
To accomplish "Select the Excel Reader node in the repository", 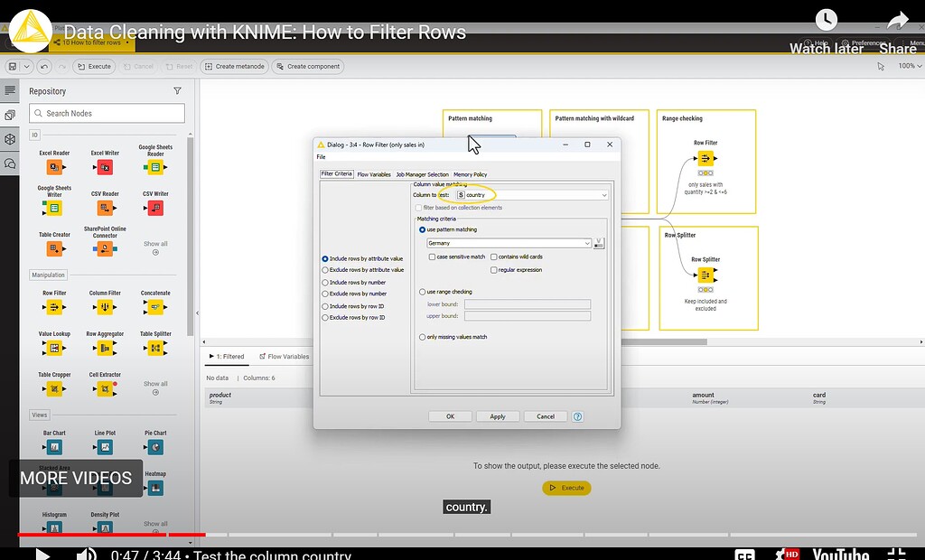I will pyautogui.click(x=53, y=167).
